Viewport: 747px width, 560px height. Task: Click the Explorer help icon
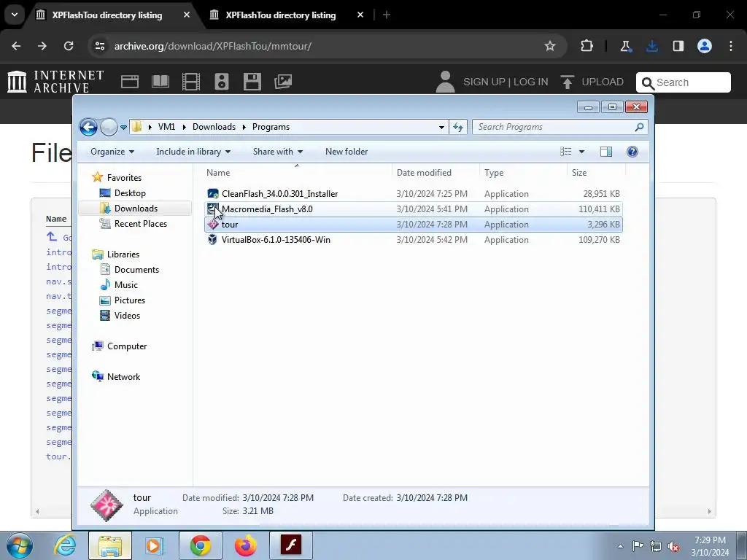[632, 152]
